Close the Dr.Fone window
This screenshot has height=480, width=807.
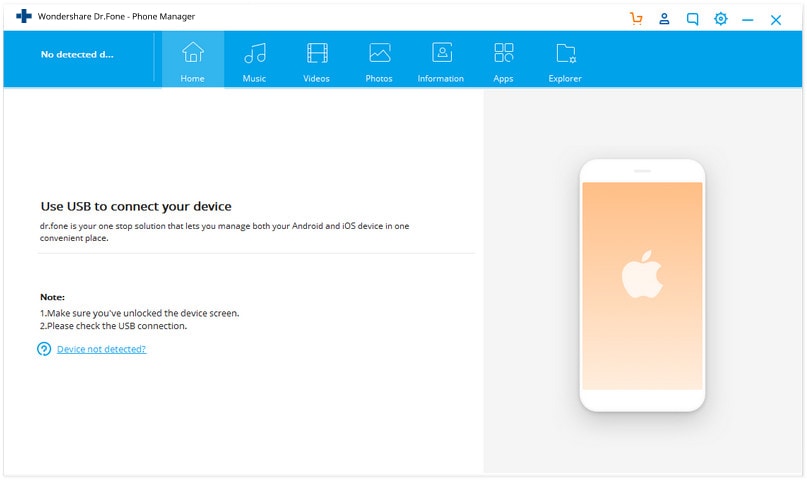click(x=776, y=20)
